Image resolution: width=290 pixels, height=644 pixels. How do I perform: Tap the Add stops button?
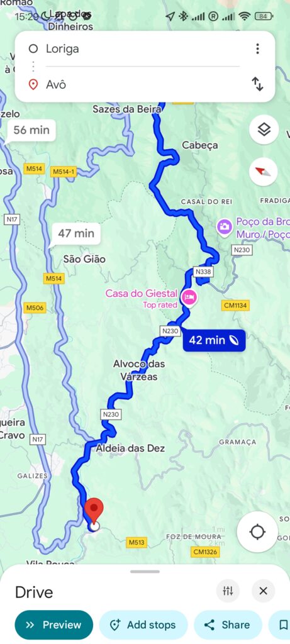[143, 625]
